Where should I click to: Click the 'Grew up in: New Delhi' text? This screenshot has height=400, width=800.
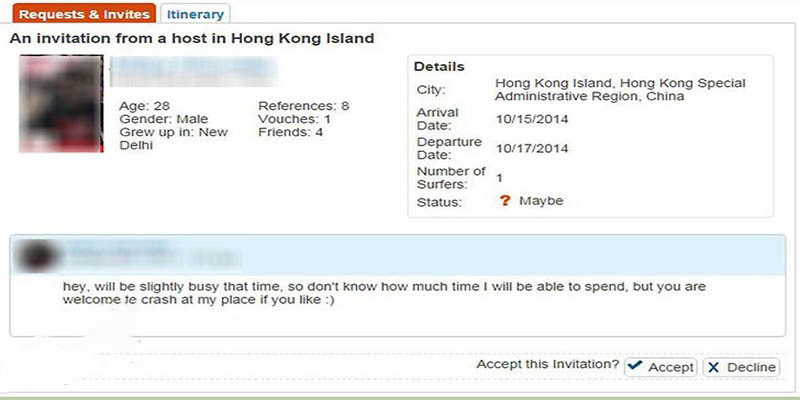tap(173, 139)
